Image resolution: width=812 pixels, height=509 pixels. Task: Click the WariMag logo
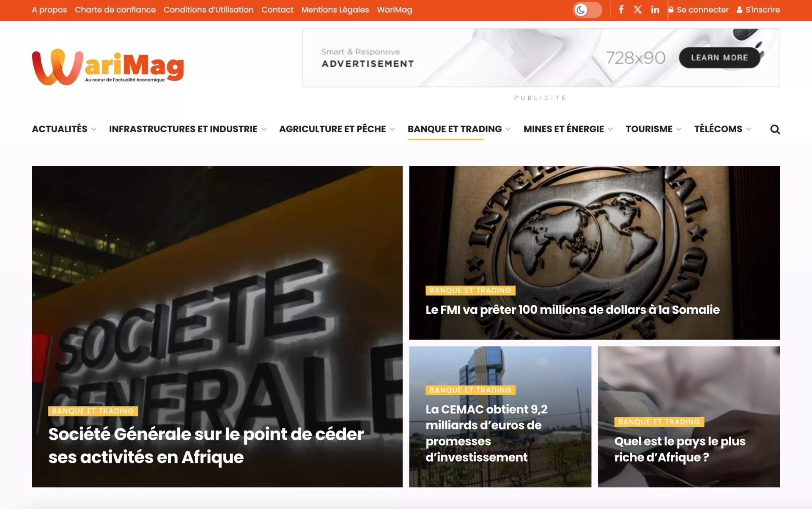click(108, 67)
